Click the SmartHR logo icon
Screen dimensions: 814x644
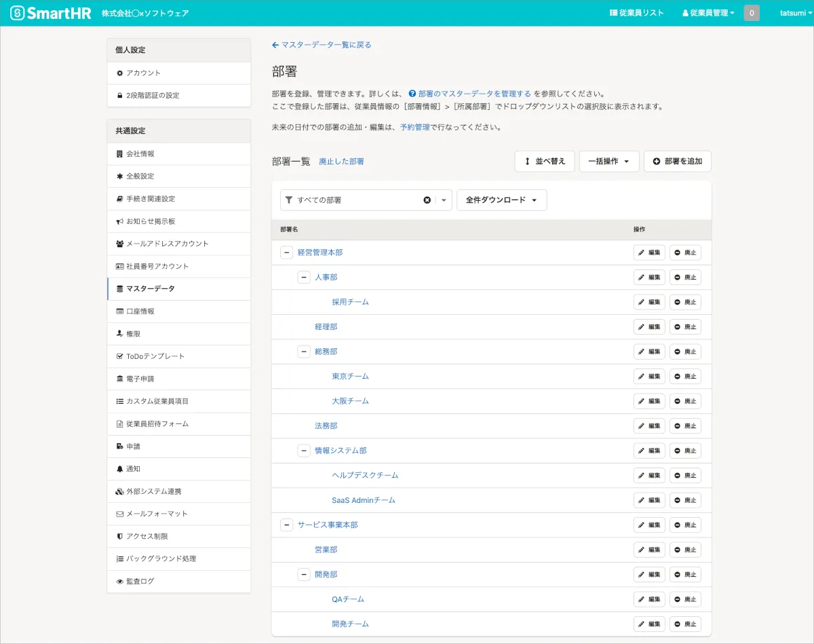(18, 13)
